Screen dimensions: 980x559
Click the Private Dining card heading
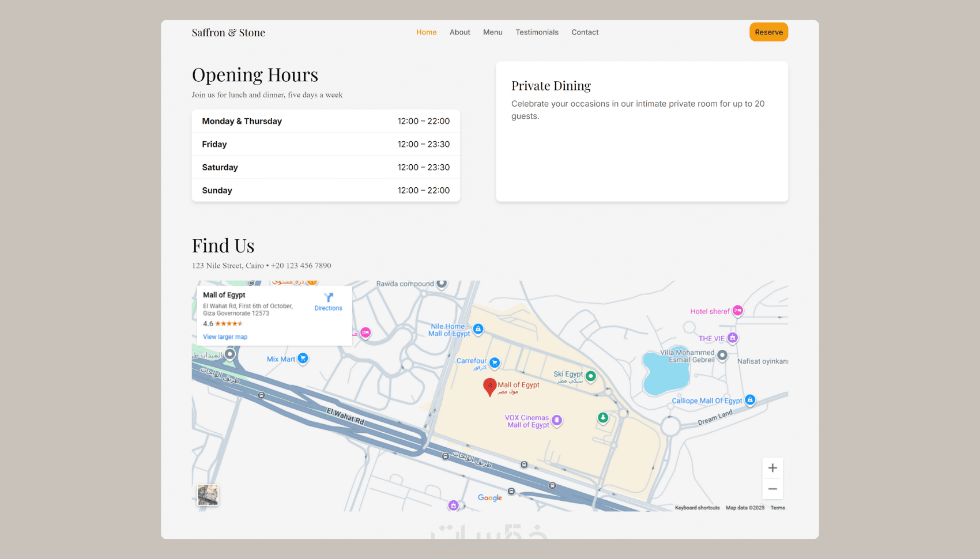[551, 86]
